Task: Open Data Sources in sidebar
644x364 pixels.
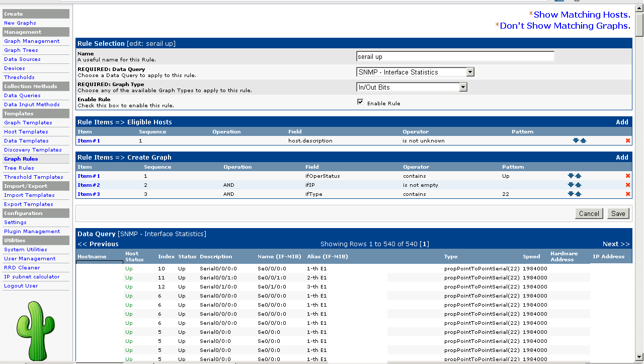Action: 22,59
